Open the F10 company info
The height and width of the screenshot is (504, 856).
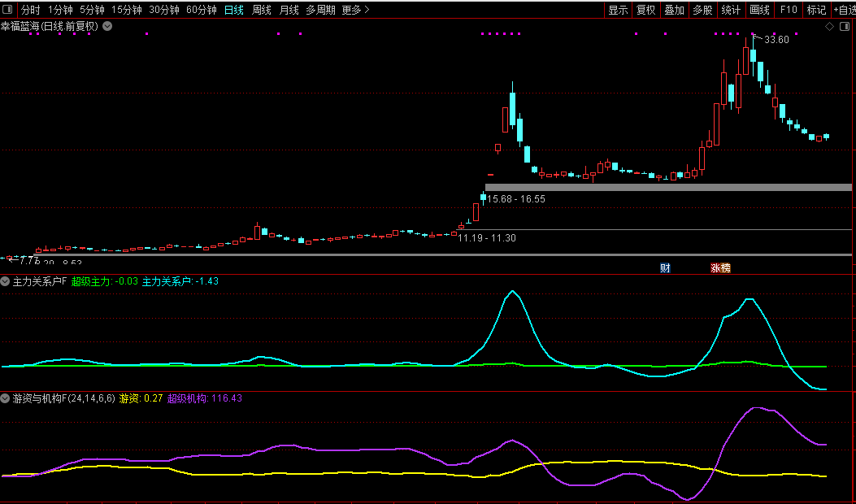tap(788, 10)
